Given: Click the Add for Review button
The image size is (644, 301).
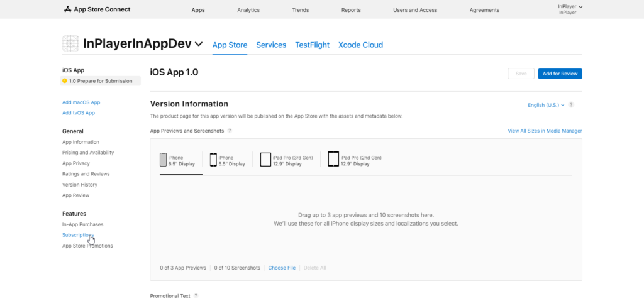Looking at the screenshot, I should tap(560, 74).
